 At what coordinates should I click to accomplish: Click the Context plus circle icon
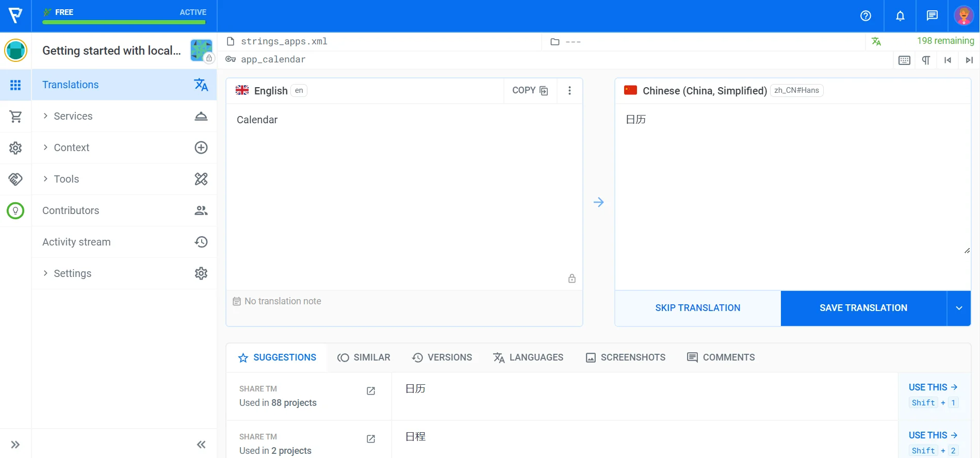(x=201, y=148)
